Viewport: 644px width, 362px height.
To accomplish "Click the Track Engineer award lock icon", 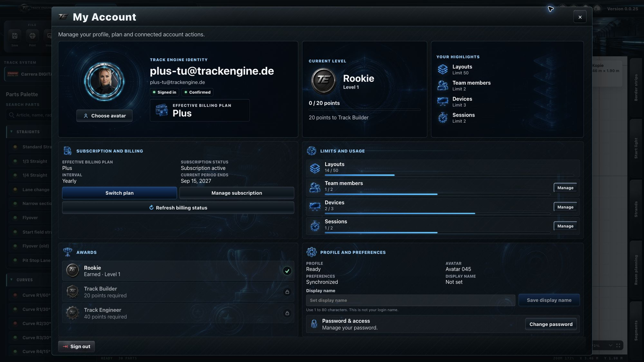I will tap(287, 313).
